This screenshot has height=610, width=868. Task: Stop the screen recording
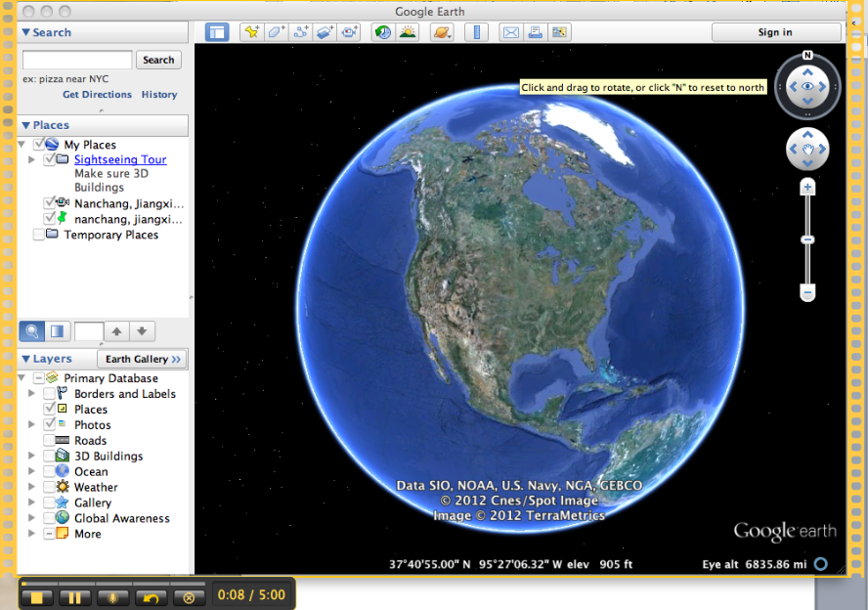coord(37,598)
